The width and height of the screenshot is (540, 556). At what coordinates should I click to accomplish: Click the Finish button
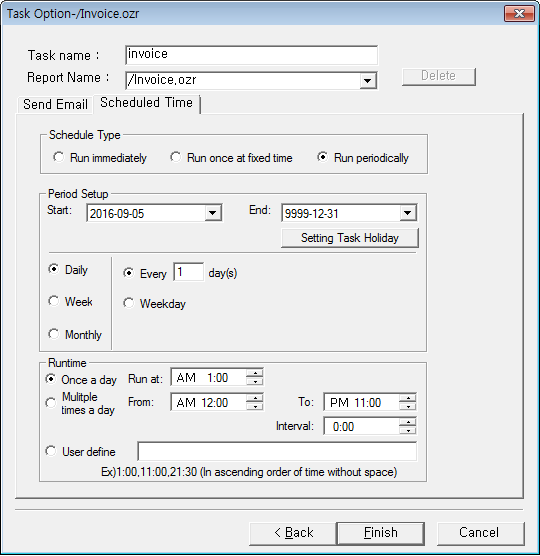click(380, 533)
